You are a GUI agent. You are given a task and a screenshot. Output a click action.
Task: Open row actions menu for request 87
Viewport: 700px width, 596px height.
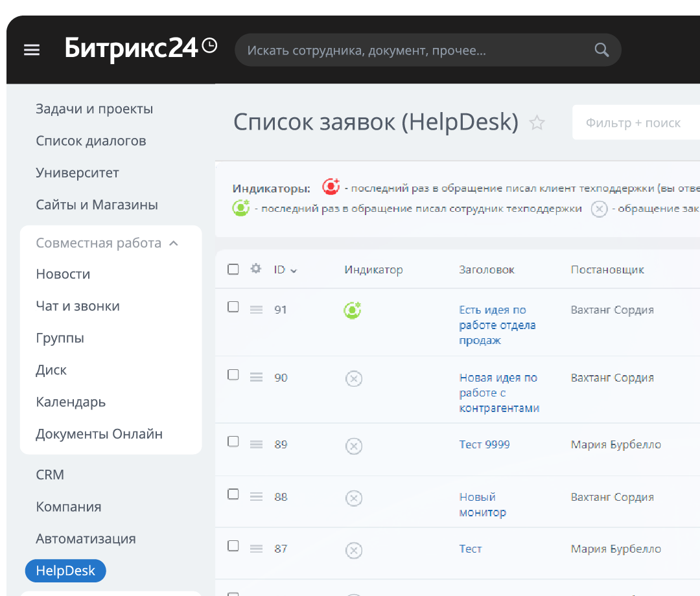click(x=256, y=549)
